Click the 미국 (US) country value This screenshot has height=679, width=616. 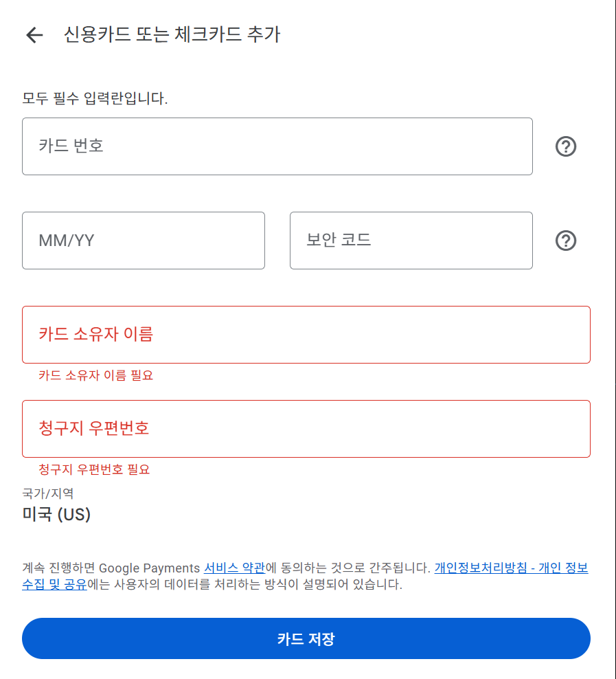56,514
